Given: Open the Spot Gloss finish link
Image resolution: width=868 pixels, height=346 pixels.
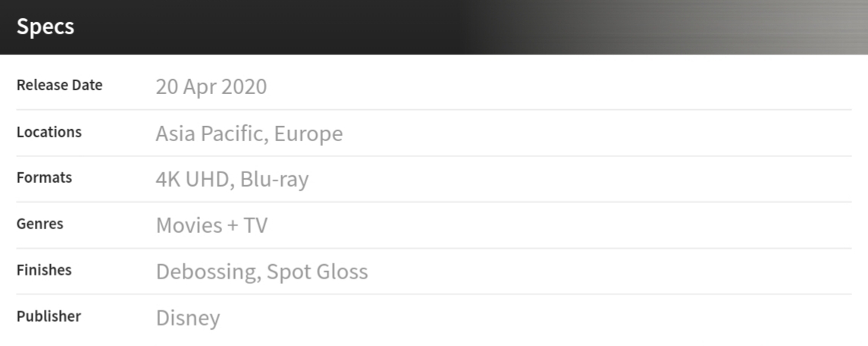Looking at the screenshot, I should [x=317, y=272].
